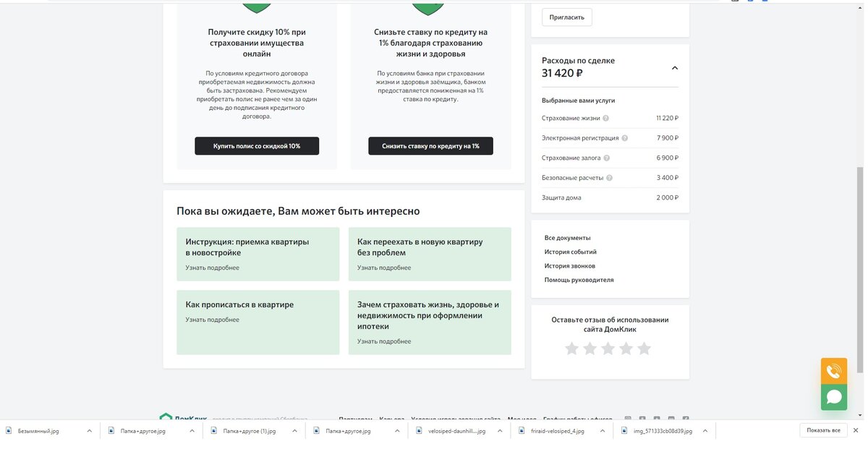
Task: Open downloaded file friraid-velosiped_4.jpg
Action: tap(557, 430)
